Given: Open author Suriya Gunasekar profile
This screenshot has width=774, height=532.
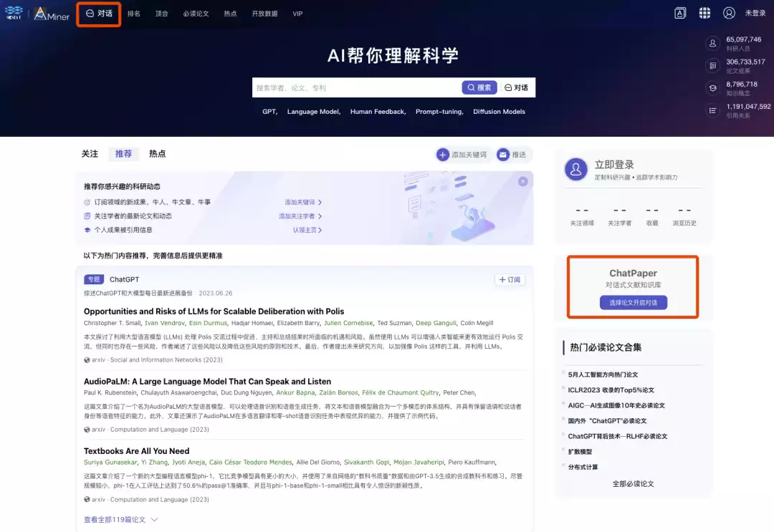Looking at the screenshot, I should [110, 463].
